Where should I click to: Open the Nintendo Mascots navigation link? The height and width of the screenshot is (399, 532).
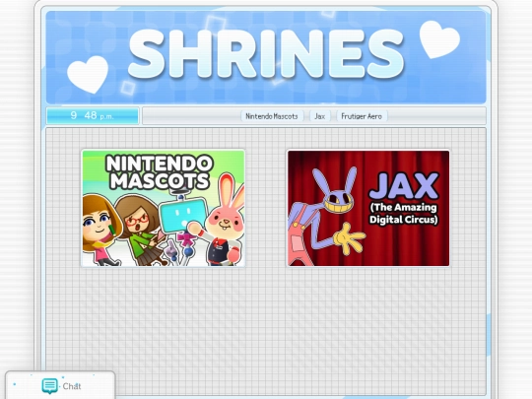(x=272, y=116)
